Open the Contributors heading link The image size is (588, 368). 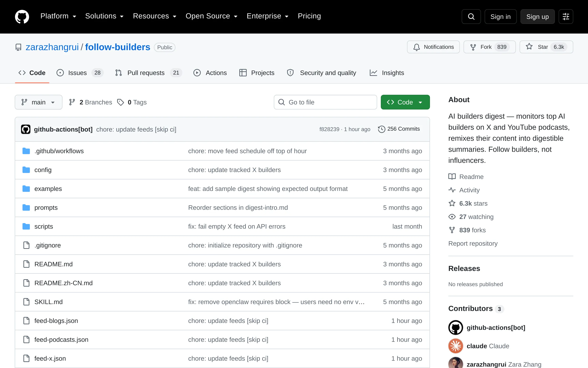470,308
